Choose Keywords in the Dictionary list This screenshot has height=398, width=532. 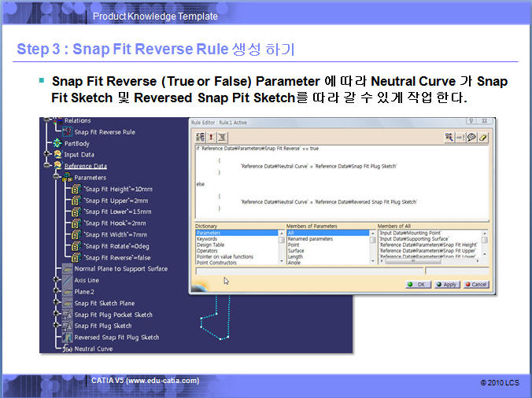coord(208,239)
